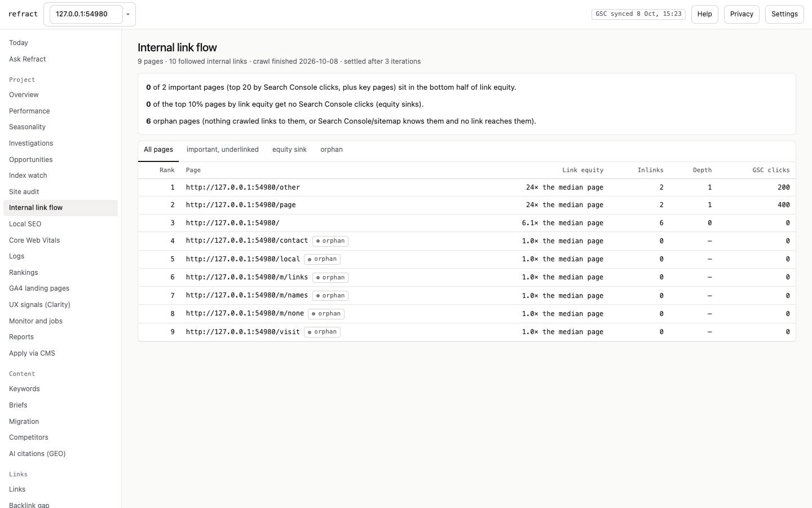
Task: Click the orphan badge on /visit row
Action: click(322, 332)
